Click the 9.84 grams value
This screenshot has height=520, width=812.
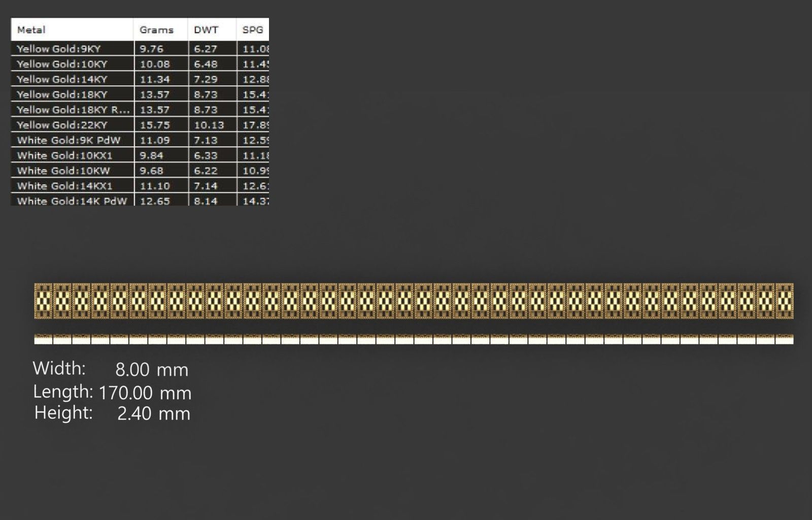coord(151,155)
